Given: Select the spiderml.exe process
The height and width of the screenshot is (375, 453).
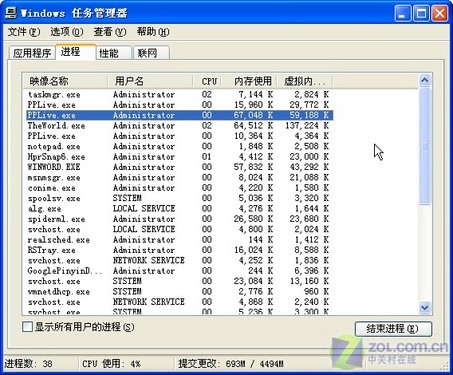Looking at the screenshot, I should (179, 219).
